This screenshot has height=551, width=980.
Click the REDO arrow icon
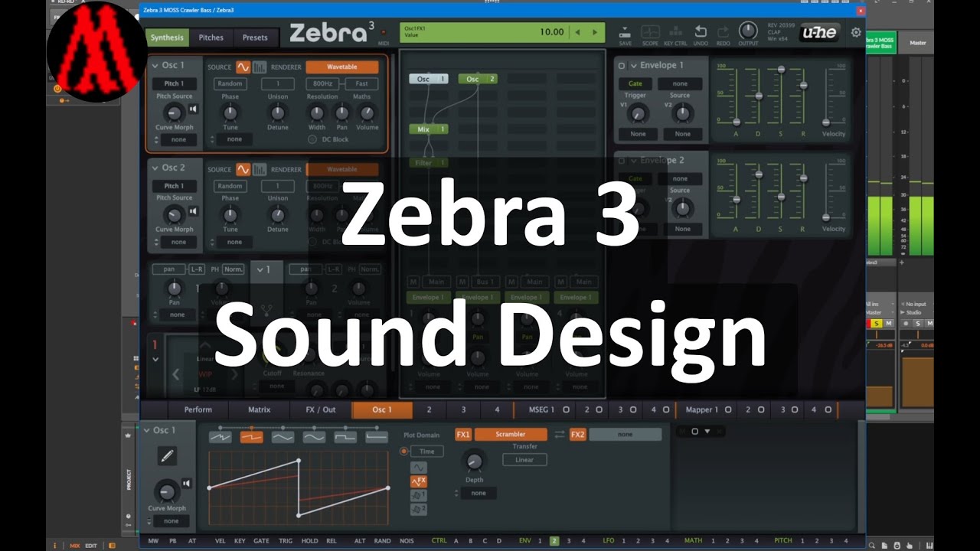(723, 31)
